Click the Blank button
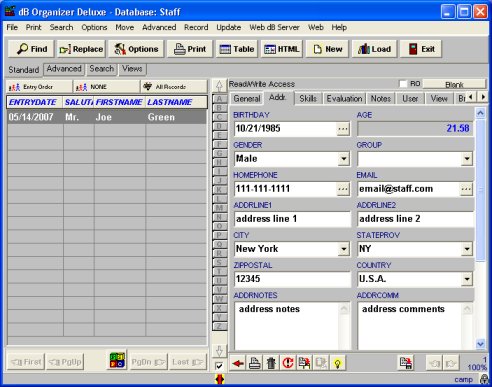This screenshot has width=492, height=387. click(454, 84)
